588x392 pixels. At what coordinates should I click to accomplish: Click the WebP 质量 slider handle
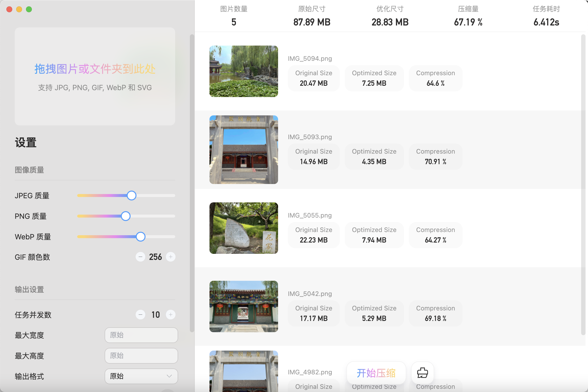pyautogui.click(x=140, y=236)
